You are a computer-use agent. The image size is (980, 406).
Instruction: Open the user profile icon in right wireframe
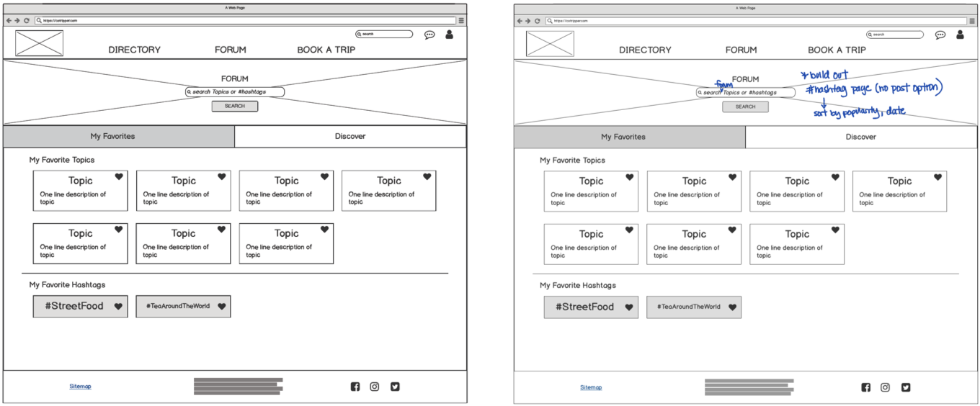click(x=960, y=34)
